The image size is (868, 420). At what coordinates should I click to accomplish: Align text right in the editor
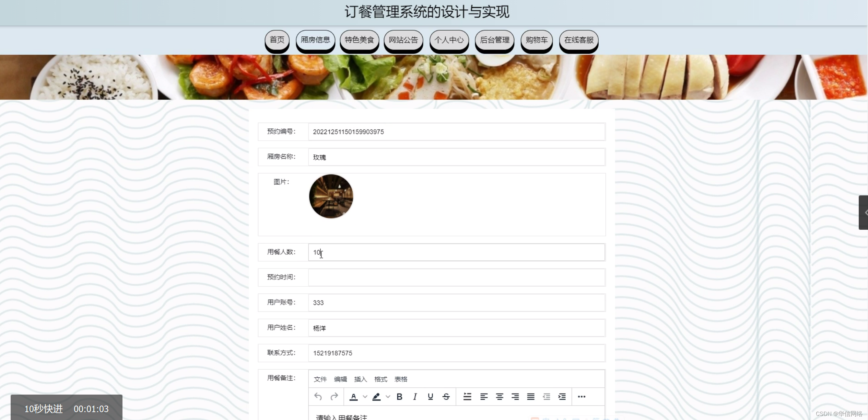click(515, 397)
